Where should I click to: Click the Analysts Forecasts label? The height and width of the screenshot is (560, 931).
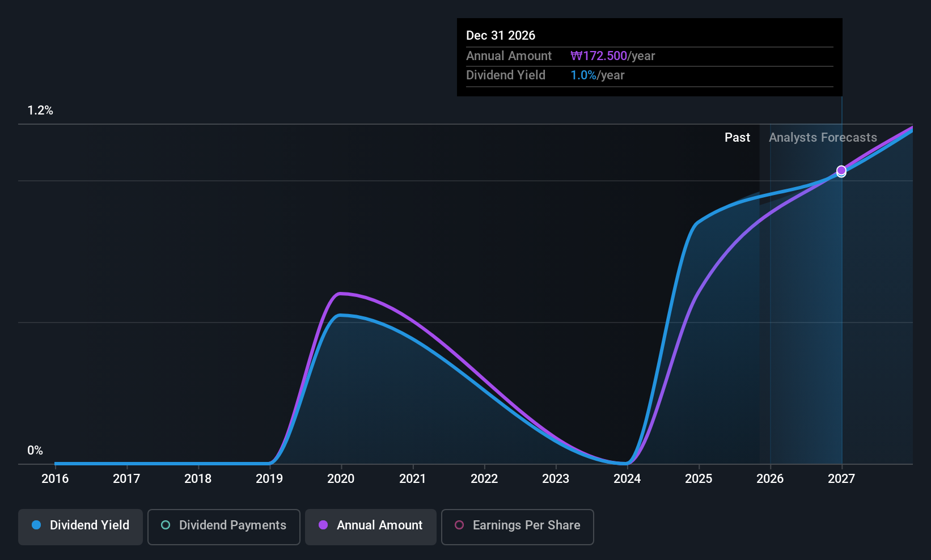[x=823, y=138]
